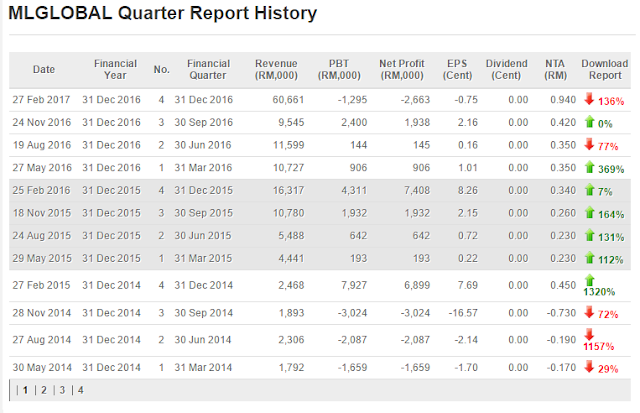Image resolution: width=640 pixels, height=413 pixels.
Task: Download the 30 May 2014 report, red arrow
Action: (589, 367)
